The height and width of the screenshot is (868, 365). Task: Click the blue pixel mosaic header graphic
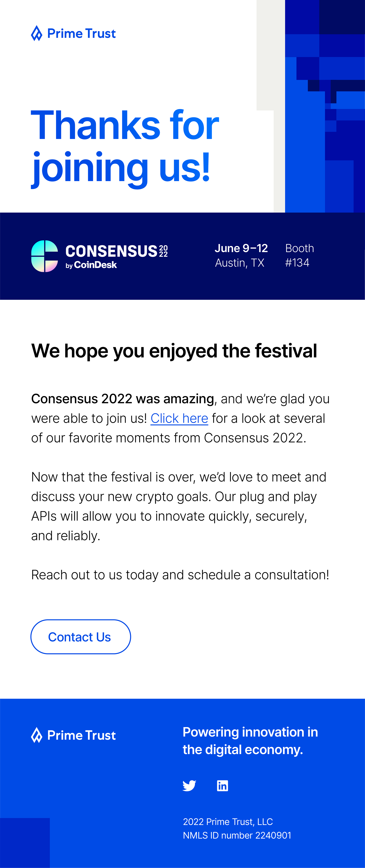325,106
